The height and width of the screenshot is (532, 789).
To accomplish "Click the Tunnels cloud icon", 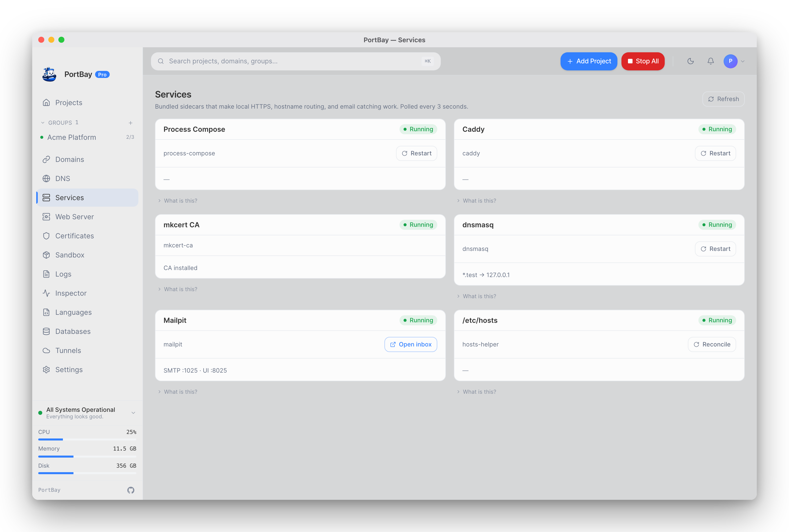I will 47,350.
